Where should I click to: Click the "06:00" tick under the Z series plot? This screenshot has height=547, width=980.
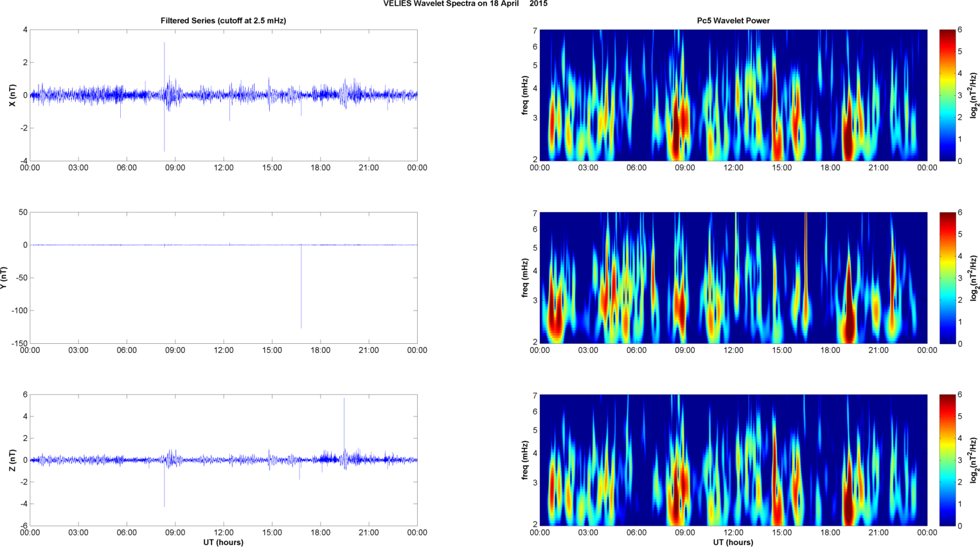click(x=127, y=532)
